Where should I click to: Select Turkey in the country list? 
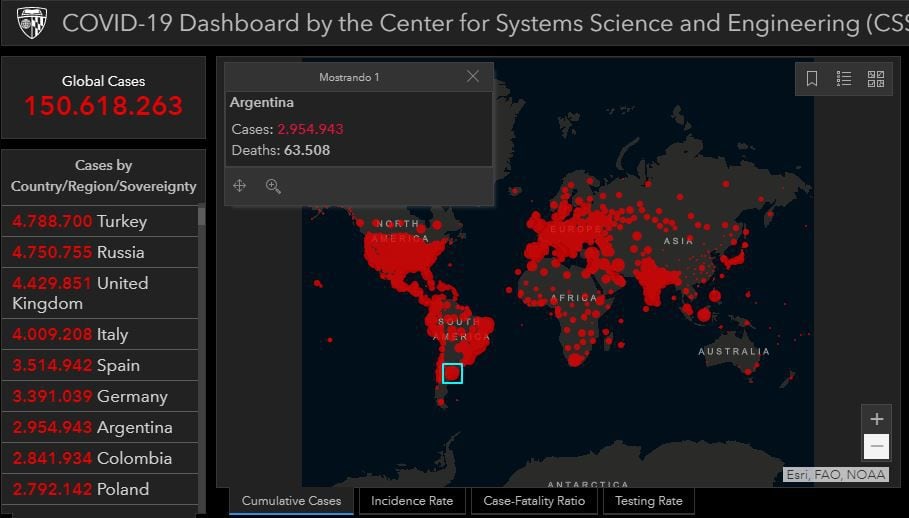(100, 221)
